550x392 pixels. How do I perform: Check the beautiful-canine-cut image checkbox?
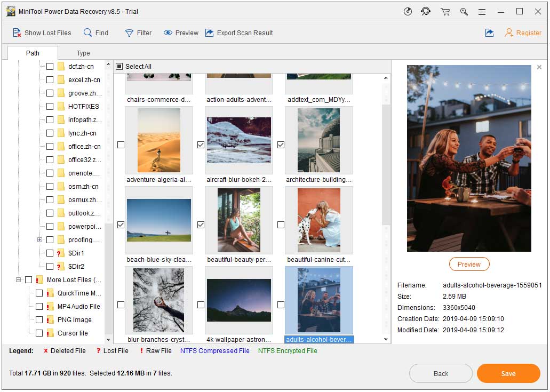(281, 225)
